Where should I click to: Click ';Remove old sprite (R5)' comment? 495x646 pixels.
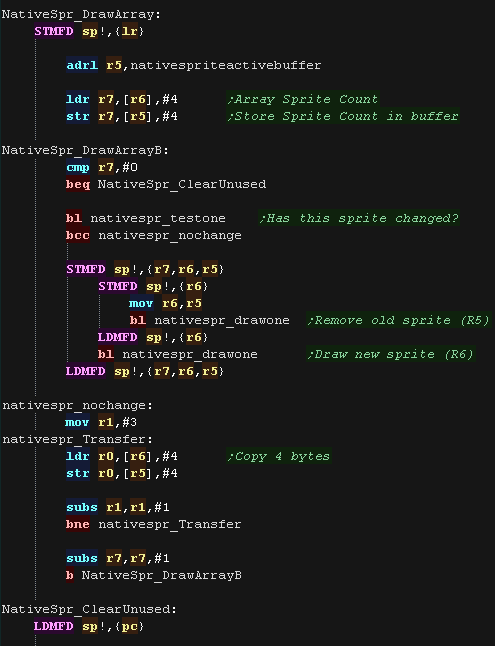[398, 320]
